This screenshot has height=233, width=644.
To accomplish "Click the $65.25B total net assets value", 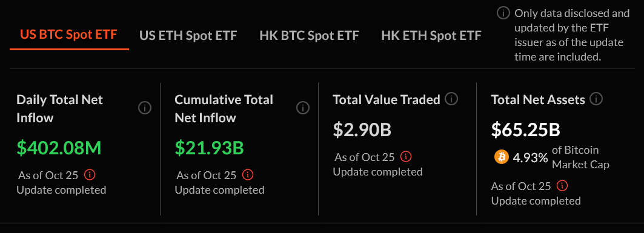I will tap(526, 130).
